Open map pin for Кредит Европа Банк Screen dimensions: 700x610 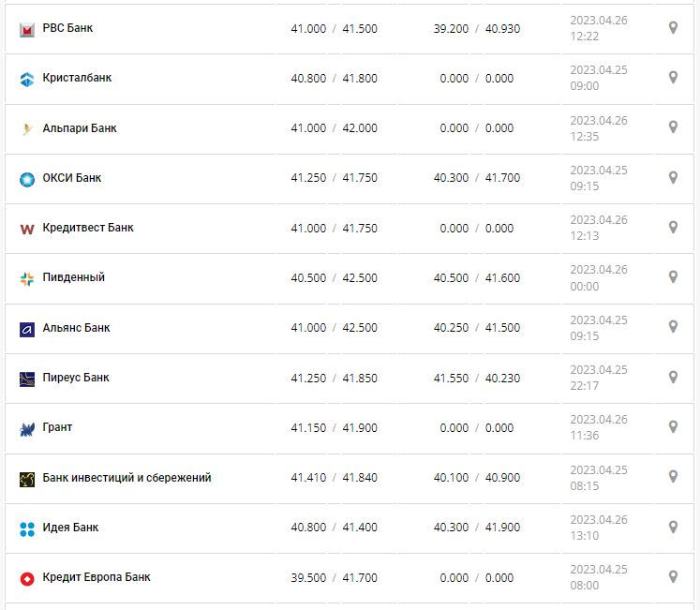(673, 577)
